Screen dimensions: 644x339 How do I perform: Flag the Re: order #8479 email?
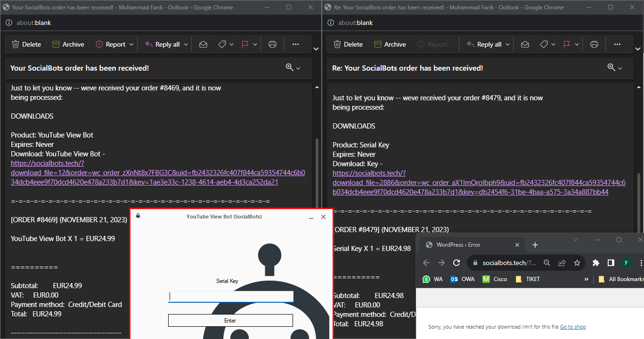(x=567, y=44)
